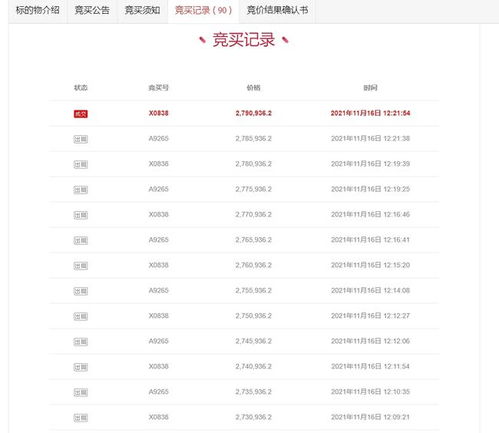Select bidder A9265 in the 12:16:41 row

(x=159, y=240)
